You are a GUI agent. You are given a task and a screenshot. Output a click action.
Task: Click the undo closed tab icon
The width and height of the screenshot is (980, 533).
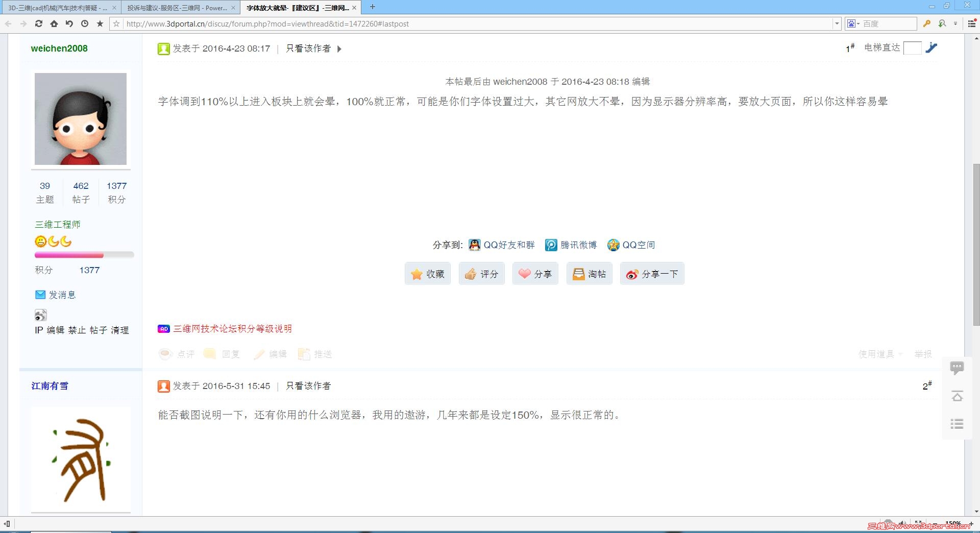click(x=69, y=23)
